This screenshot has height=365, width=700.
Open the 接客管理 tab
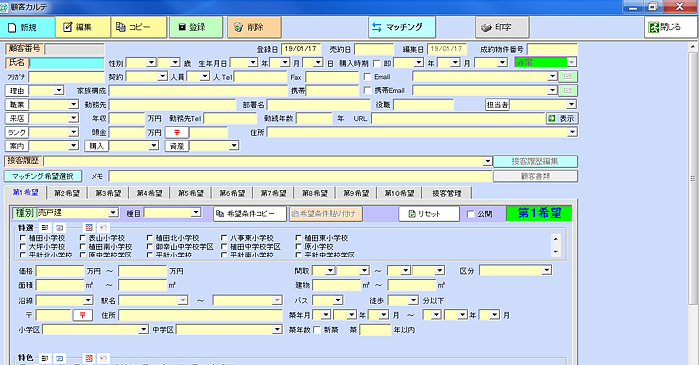tap(446, 193)
